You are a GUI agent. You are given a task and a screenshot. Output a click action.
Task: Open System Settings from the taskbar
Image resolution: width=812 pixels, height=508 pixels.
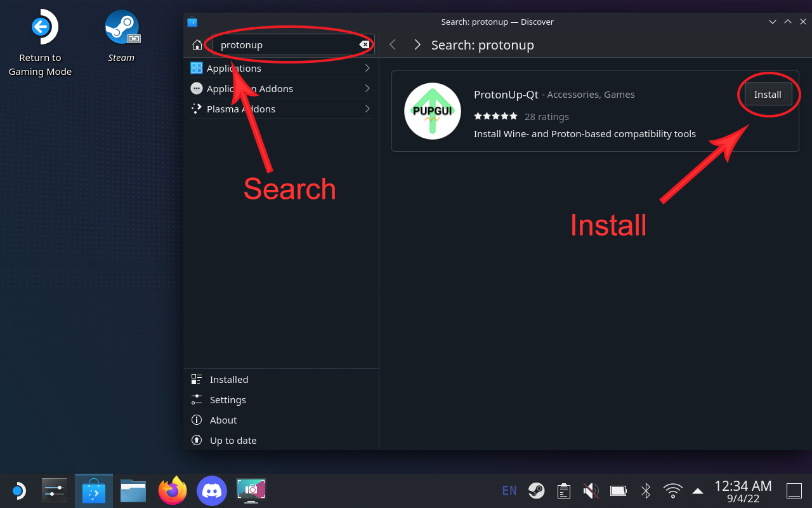tap(55, 491)
